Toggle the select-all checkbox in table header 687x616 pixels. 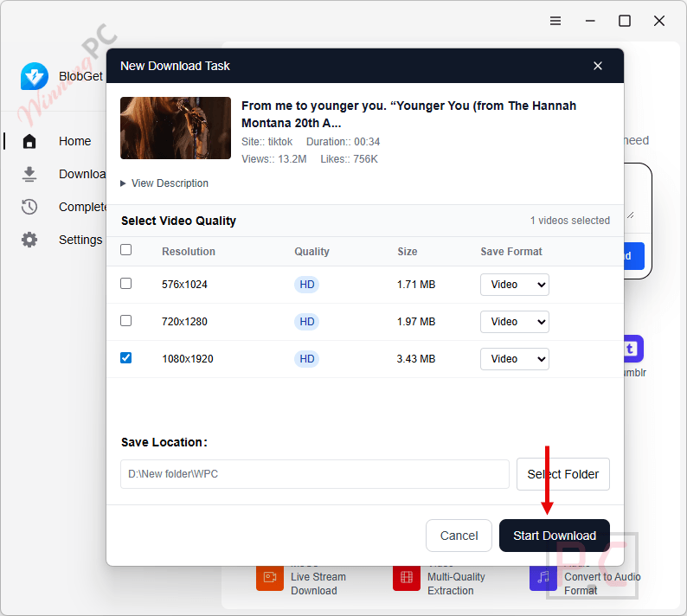coord(125,250)
